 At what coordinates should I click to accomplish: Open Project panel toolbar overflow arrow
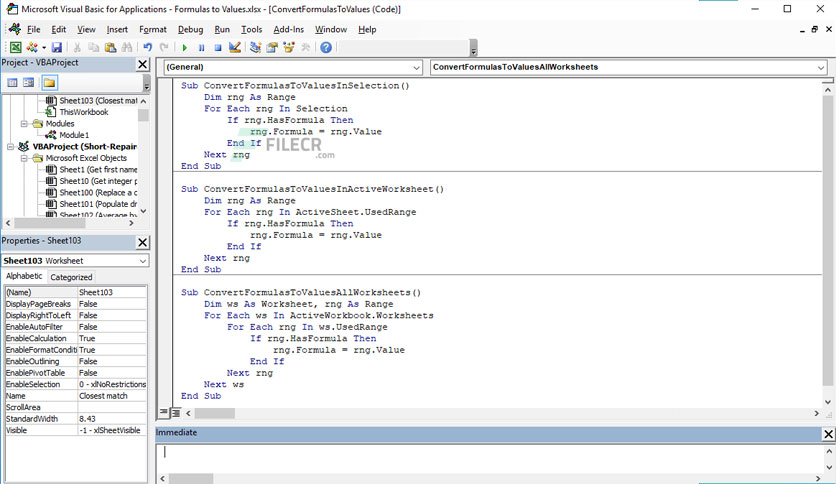pyautogui.click(x=147, y=84)
